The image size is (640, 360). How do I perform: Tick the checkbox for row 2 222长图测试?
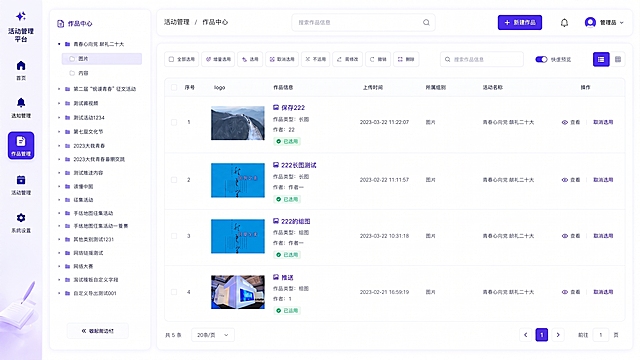[174, 180]
